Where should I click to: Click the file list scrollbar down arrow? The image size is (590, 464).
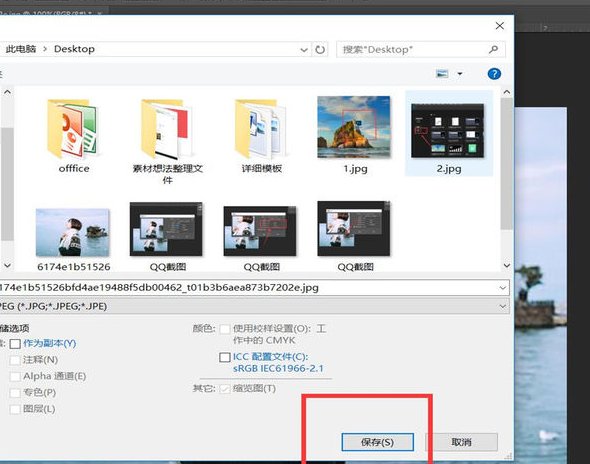pos(507,266)
